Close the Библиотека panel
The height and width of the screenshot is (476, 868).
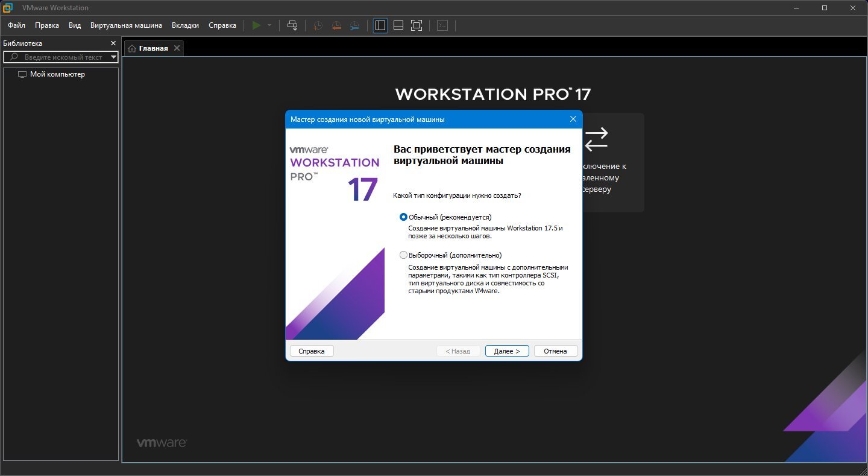tap(113, 43)
